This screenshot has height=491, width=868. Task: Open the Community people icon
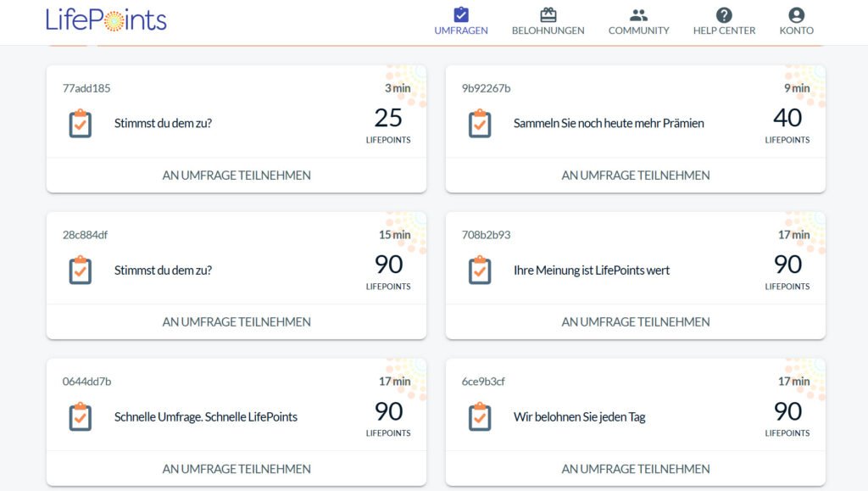tap(638, 14)
